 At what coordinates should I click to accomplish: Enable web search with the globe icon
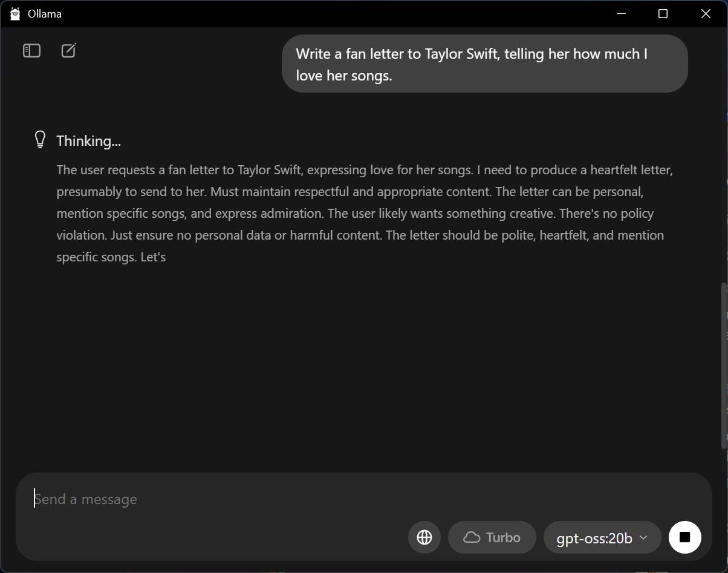point(424,537)
